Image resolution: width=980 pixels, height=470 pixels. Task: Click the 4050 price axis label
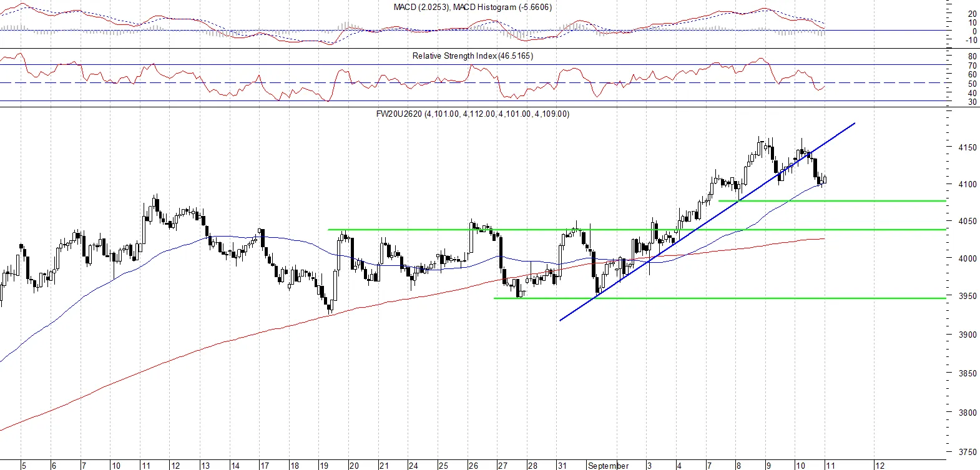click(968, 221)
